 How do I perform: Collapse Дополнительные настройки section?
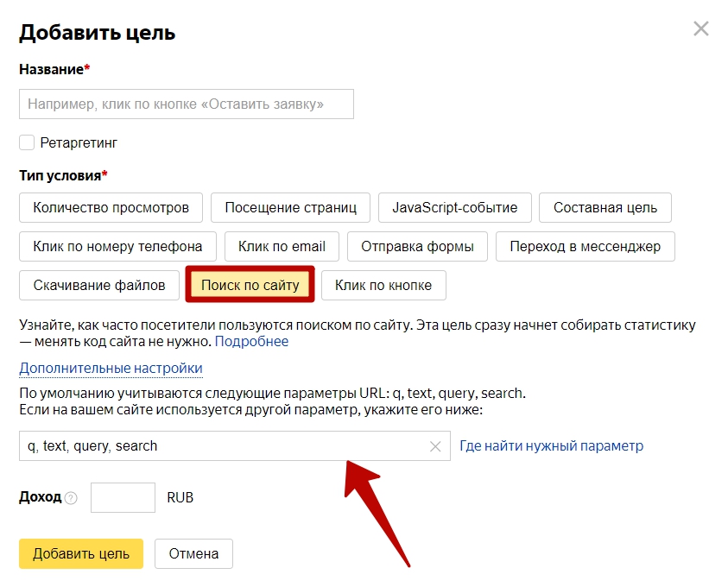[111, 369]
